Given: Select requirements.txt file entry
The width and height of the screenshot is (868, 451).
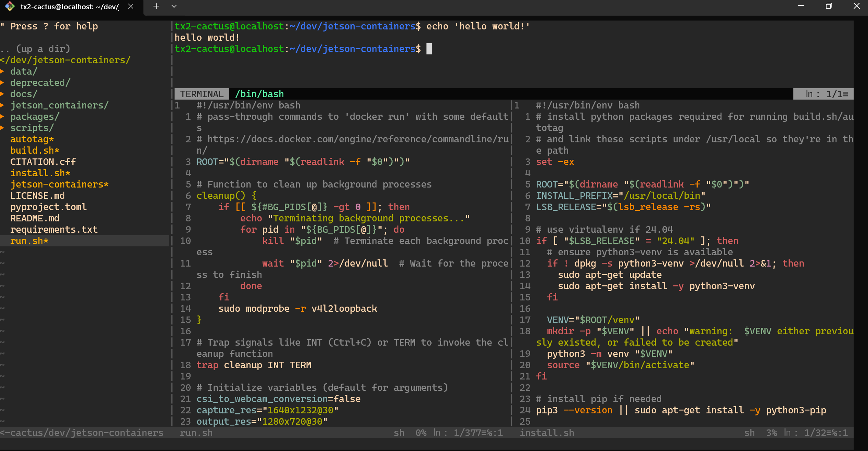Looking at the screenshot, I should (x=54, y=230).
